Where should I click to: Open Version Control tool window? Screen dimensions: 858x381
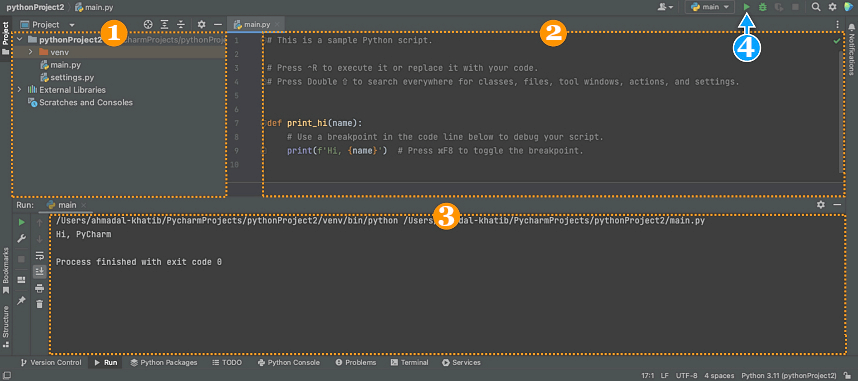51,362
